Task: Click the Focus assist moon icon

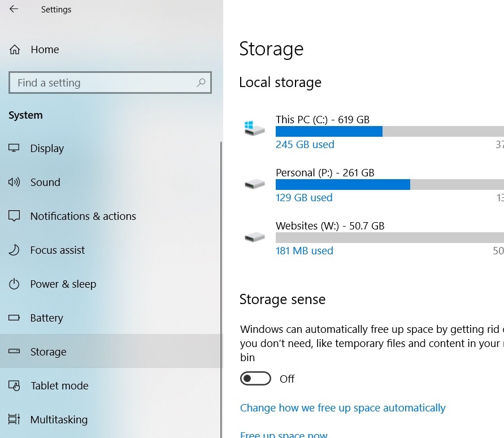Action: tap(14, 250)
